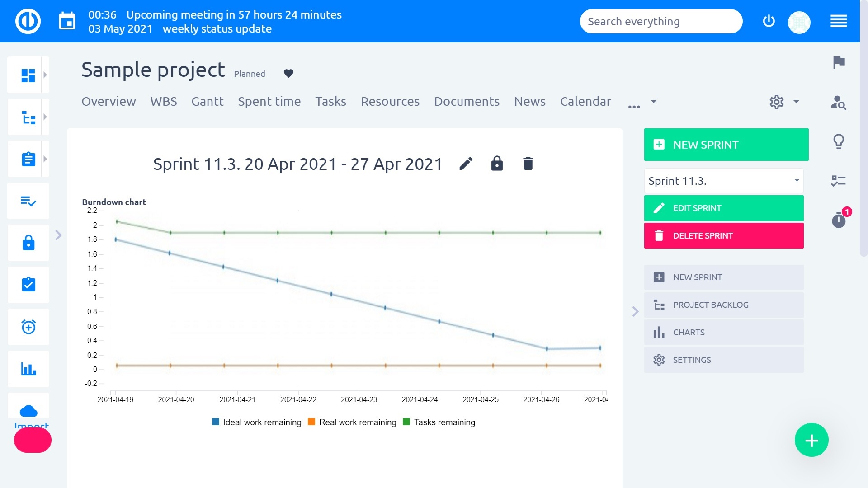
Task: Toggle Ideal work remaining in the chart legend
Action: tap(256, 422)
